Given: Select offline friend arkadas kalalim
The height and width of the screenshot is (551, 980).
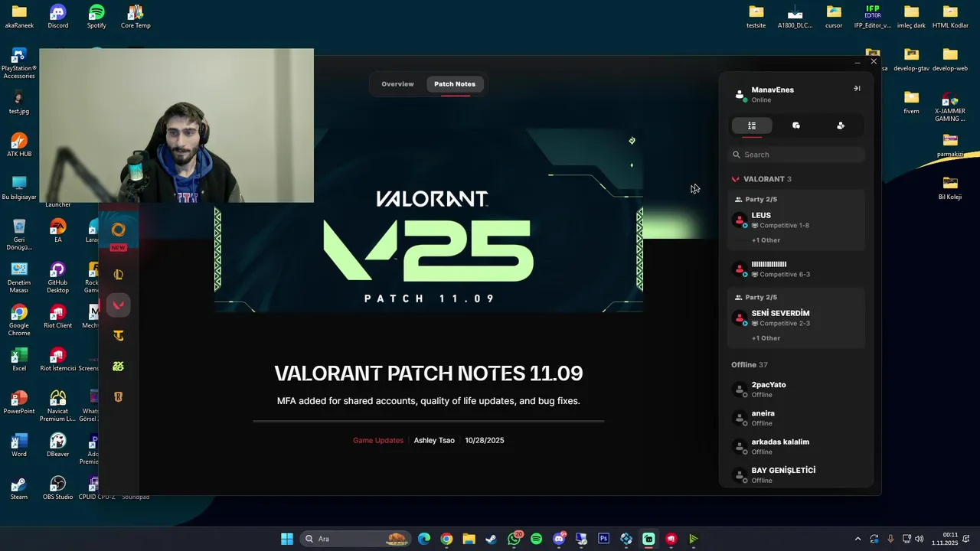Looking at the screenshot, I should (796, 446).
